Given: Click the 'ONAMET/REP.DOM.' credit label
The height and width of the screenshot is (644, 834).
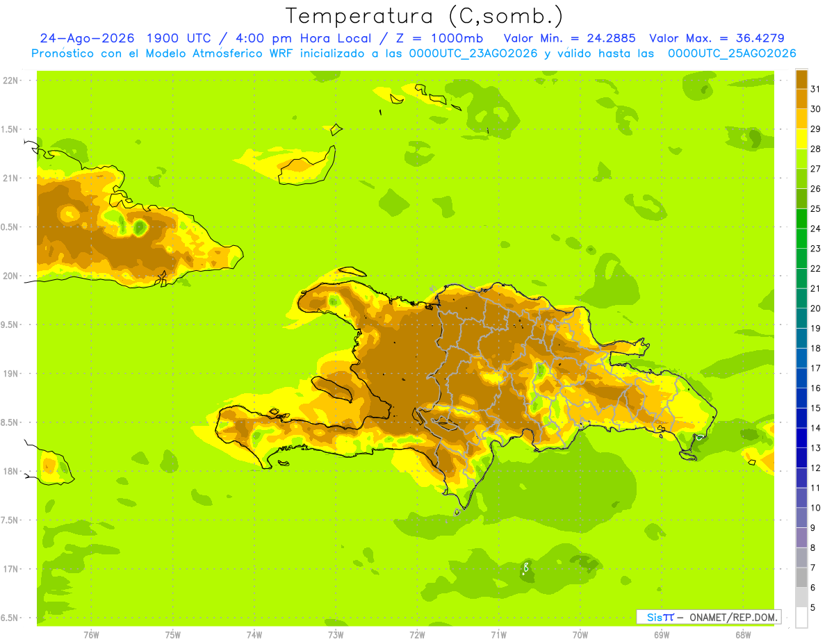Looking at the screenshot, I should point(733,617).
